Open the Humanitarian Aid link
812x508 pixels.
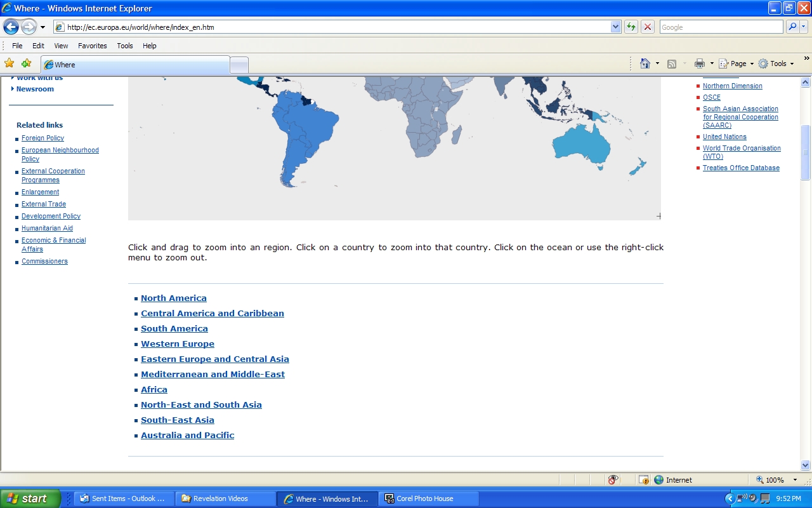coord(47,228)
